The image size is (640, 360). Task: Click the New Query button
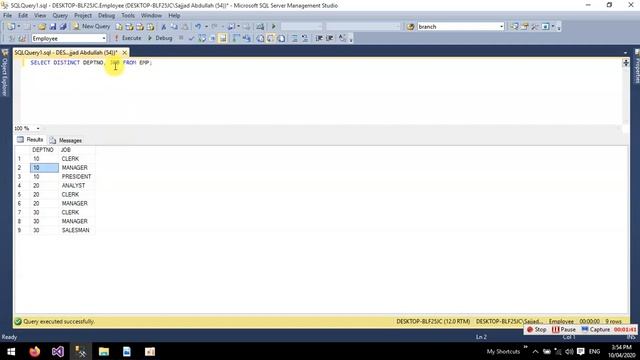pyautogui.click(x=91, y=26)
